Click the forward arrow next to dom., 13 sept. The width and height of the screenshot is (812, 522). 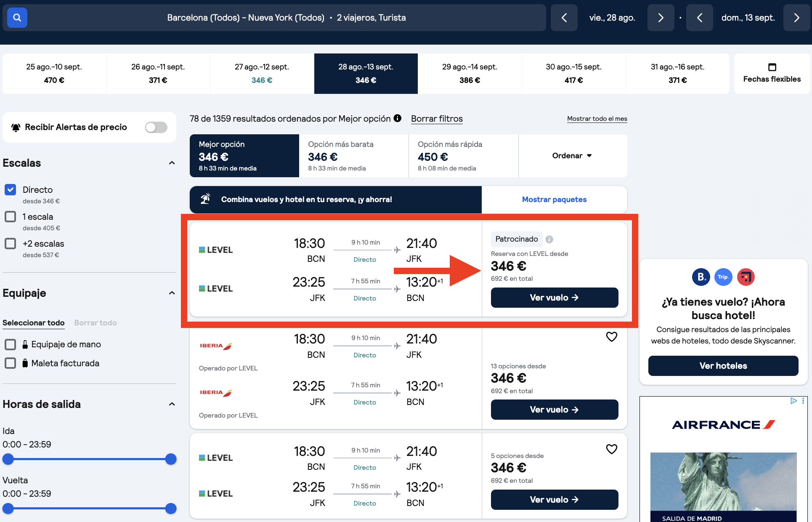pos(796,18)
